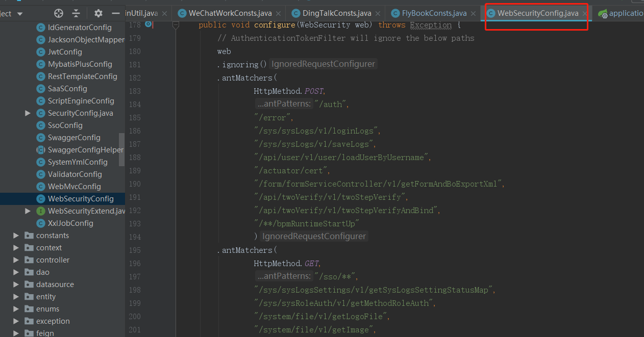
Task: Select XxlJobConfig in the project tree
Action: (70, 223)
